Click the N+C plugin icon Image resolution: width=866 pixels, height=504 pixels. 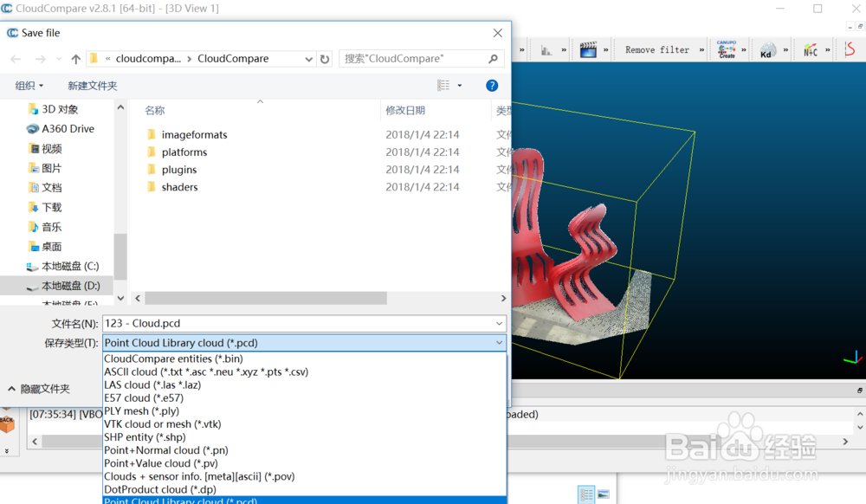[x=811, y=50]
